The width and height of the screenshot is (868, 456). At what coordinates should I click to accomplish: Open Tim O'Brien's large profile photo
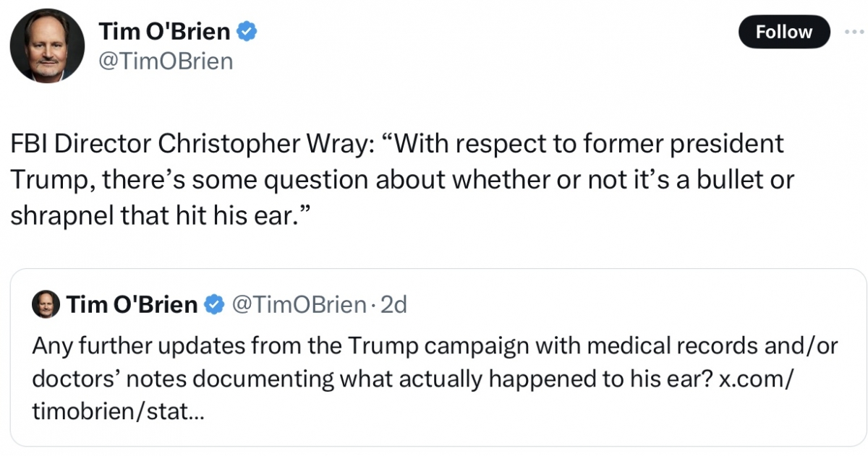point(47,46)
